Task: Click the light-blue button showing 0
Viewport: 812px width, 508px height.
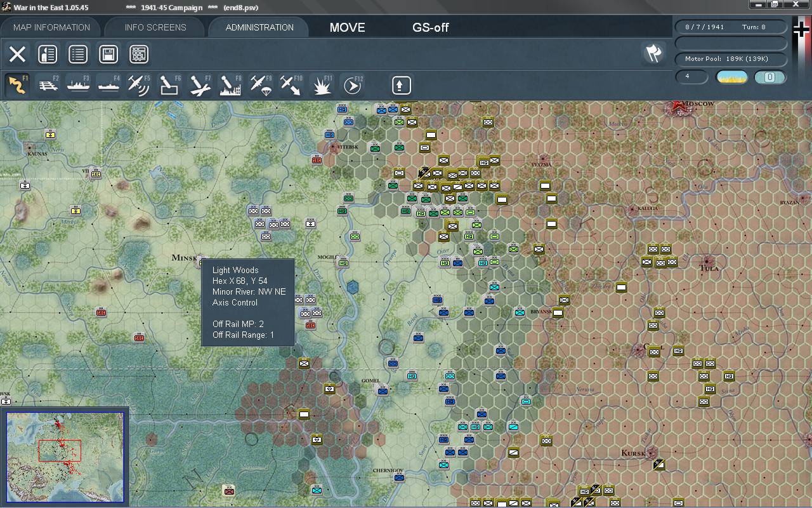Action: pyautogui.click(x=770, y=77)
